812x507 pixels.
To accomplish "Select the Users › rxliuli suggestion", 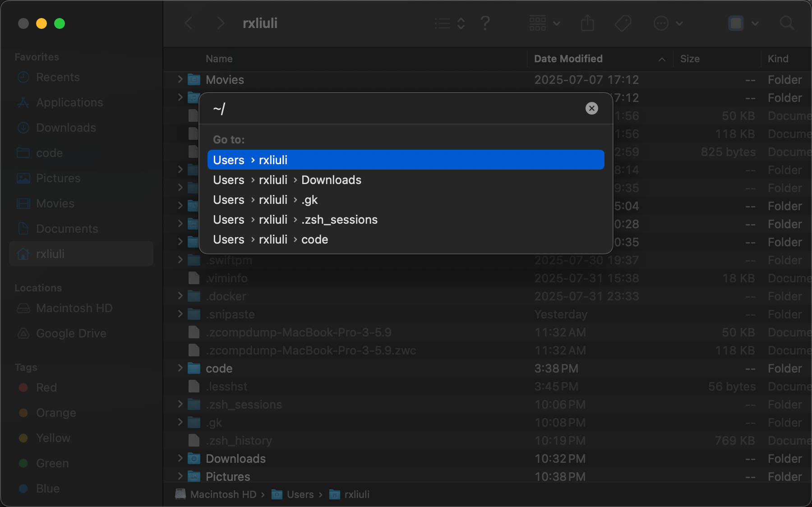I will point(406,160).
